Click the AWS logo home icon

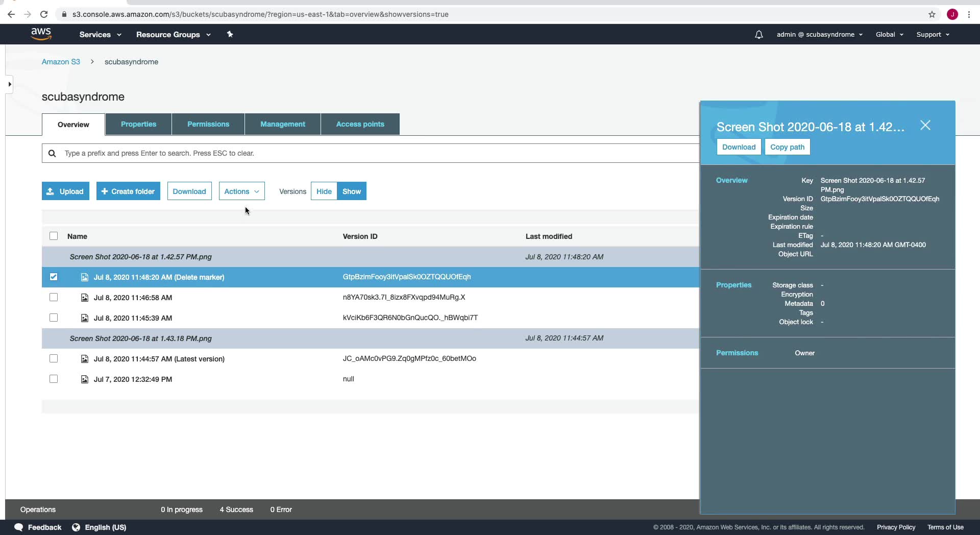41,34
